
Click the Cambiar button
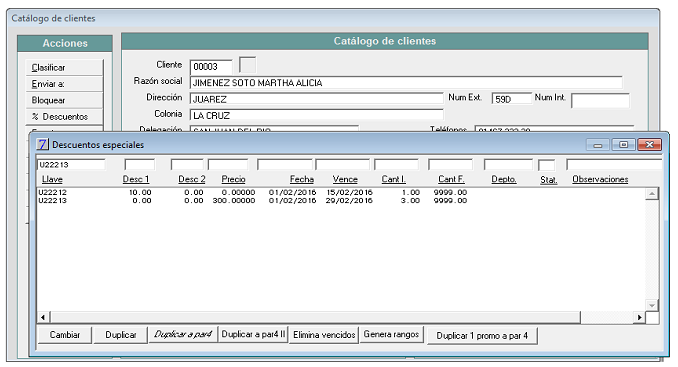[65, 335]
